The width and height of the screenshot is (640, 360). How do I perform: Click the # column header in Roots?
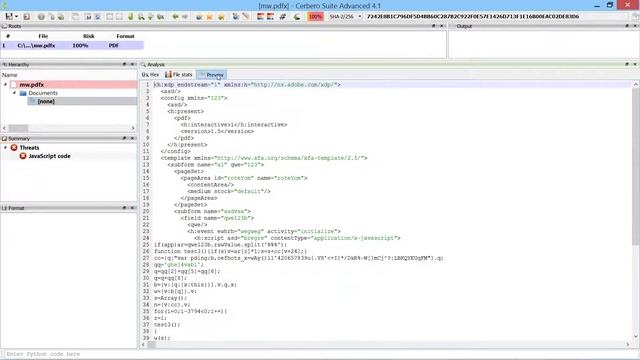(x=8, y=36)
